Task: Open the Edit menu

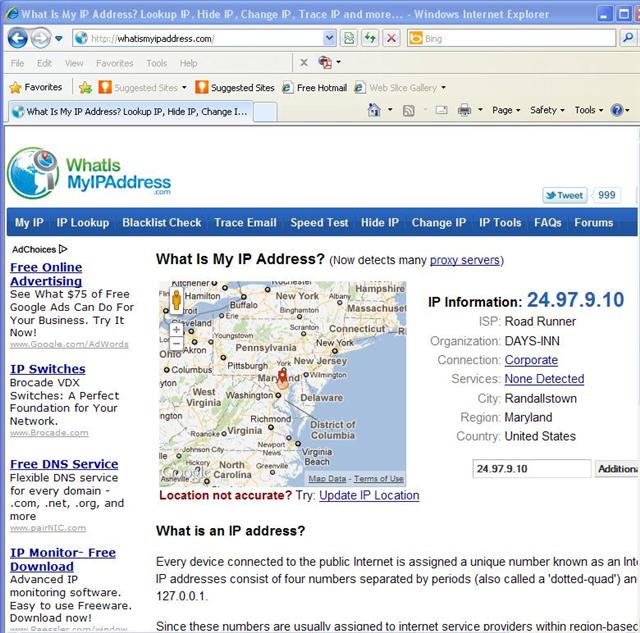Action: pyautogui.click(x=44, y=63)
